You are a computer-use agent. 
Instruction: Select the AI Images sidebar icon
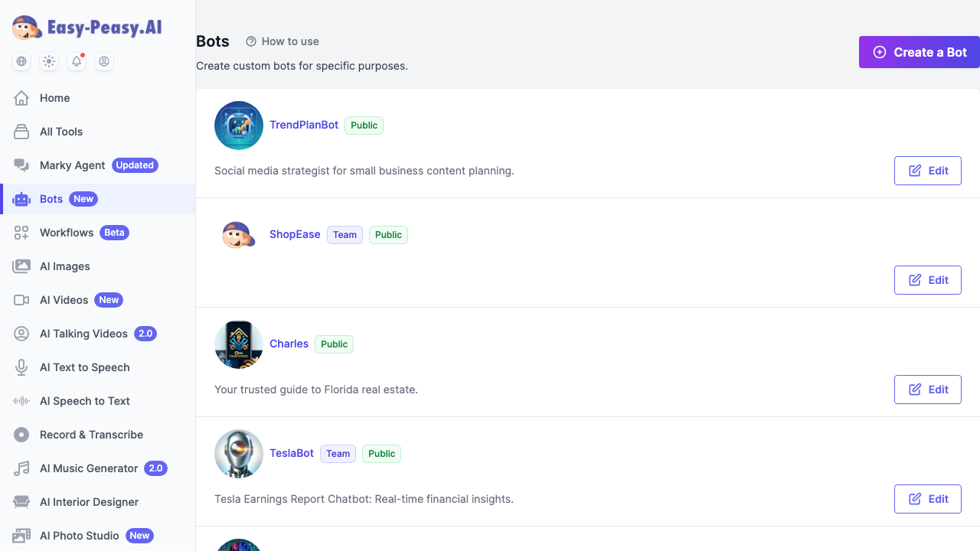tap(21, 266)
